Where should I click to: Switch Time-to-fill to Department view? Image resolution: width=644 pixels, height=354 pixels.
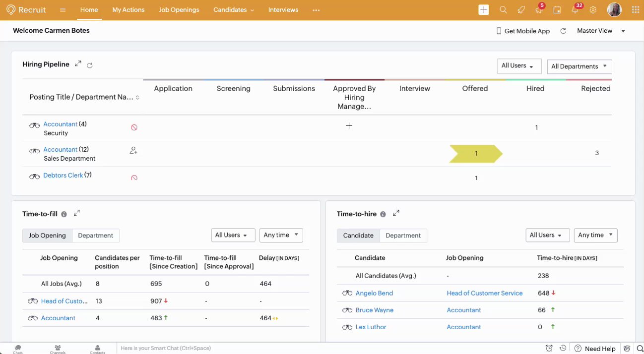click(x=96, y=236)
